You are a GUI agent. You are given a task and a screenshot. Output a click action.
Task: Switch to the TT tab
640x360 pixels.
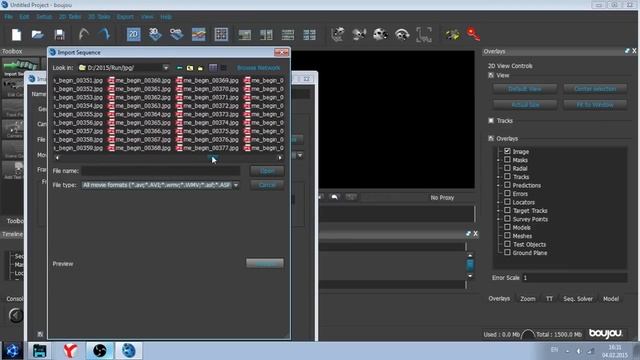tap(549, 299)
